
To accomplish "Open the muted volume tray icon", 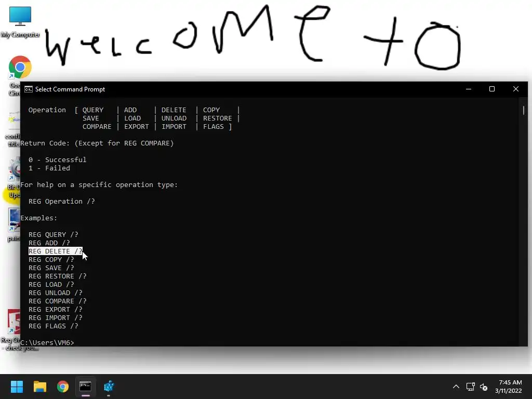I will click(484, 387).
